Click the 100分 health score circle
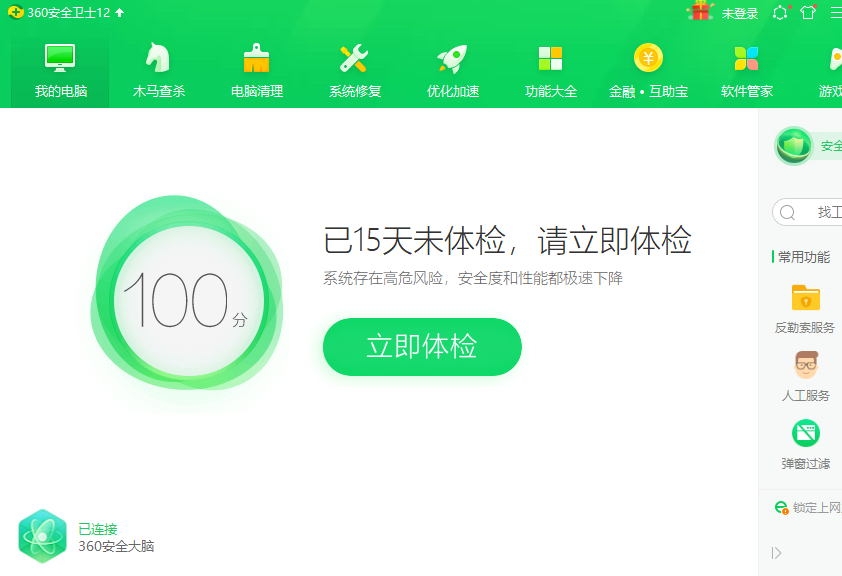842x576 pixels. point(188,300)
